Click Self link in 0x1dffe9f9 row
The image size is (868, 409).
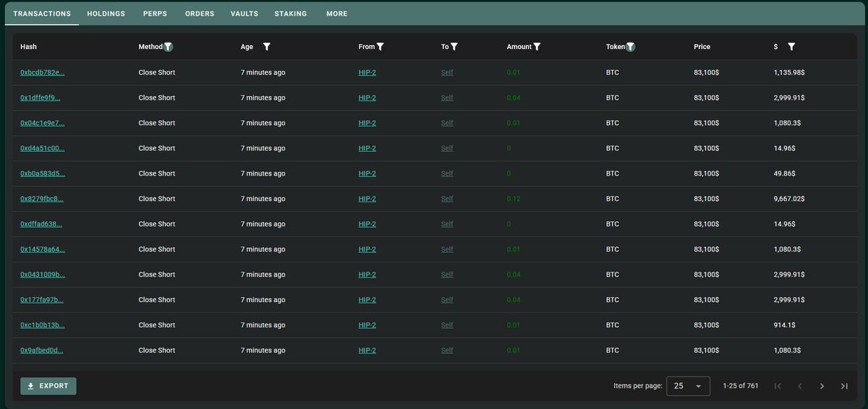click(447, 98)
